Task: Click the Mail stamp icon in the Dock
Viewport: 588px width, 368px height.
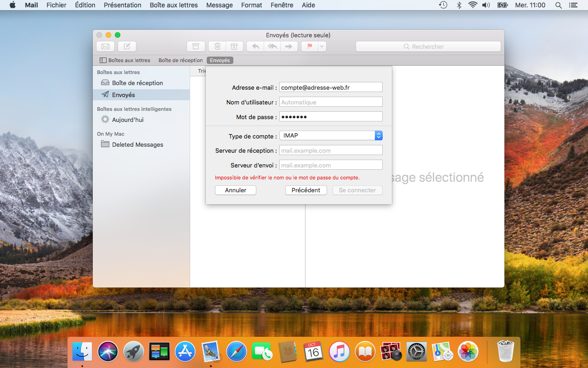Action: (x=211, y=352)
